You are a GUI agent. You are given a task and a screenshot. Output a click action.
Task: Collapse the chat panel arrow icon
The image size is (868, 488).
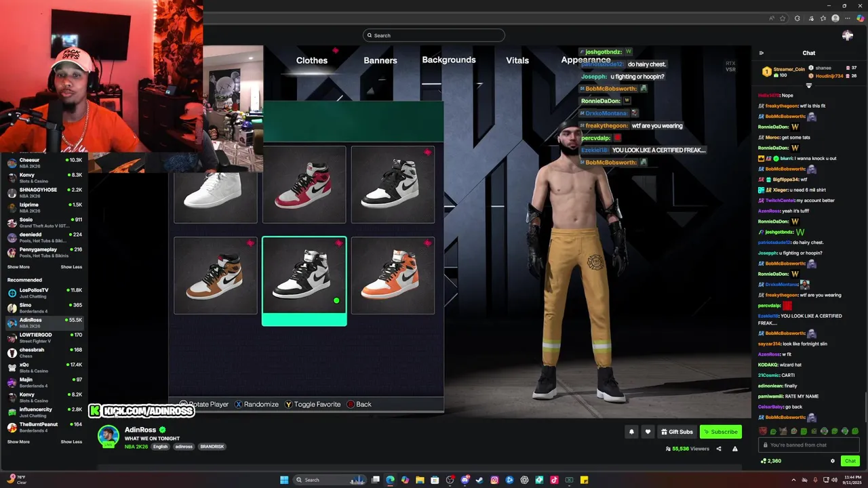(761, 53)
